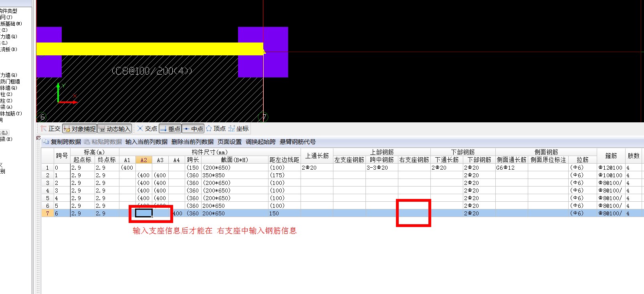
Task: Toggle the 中点 midpoint snap
Action: [x=193, y=129]
